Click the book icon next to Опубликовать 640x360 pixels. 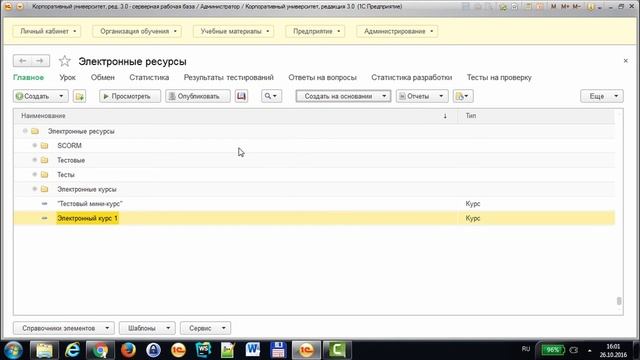tap(241, 96)
